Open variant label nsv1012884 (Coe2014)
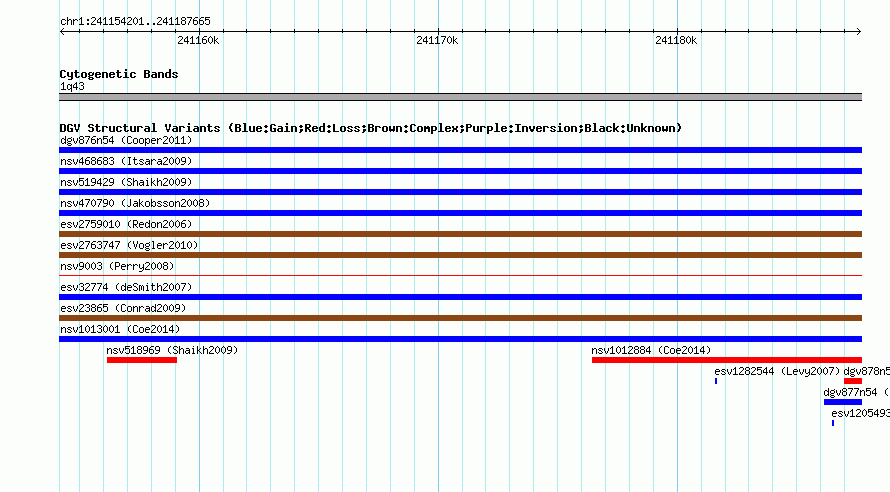The image size is (890, 492). pyautogui.click(x=651, y=350)
